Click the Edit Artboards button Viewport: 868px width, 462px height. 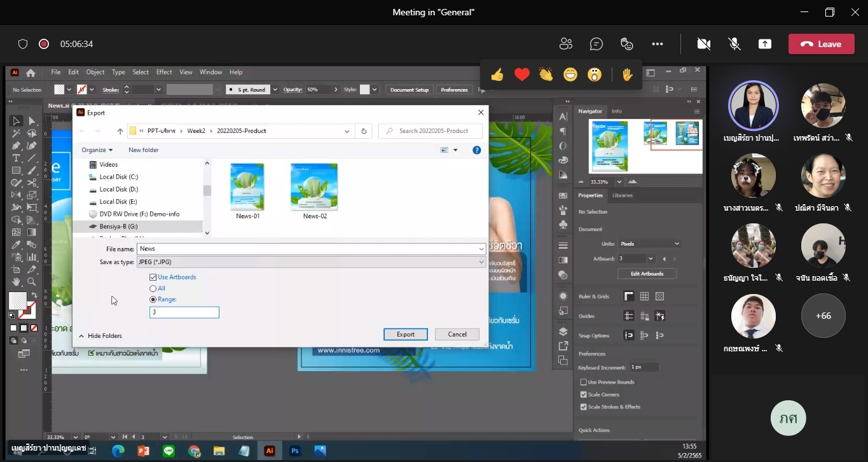647,274
